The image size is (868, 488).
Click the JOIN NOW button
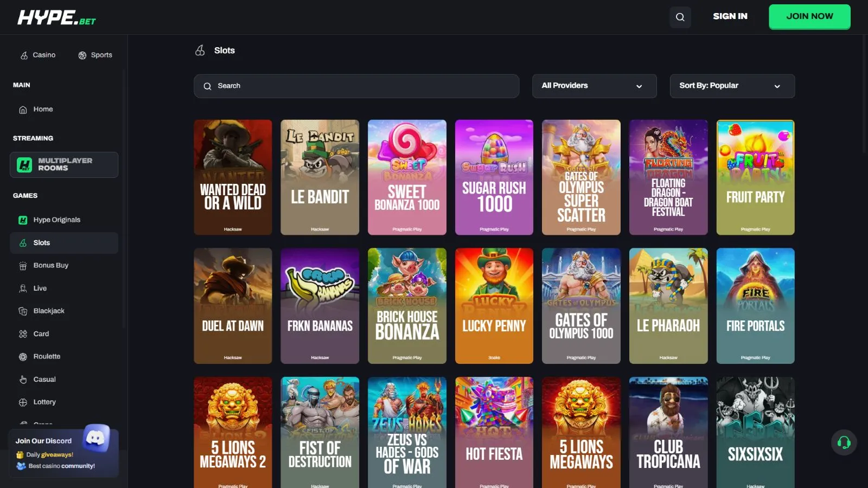tap(809, 16)
